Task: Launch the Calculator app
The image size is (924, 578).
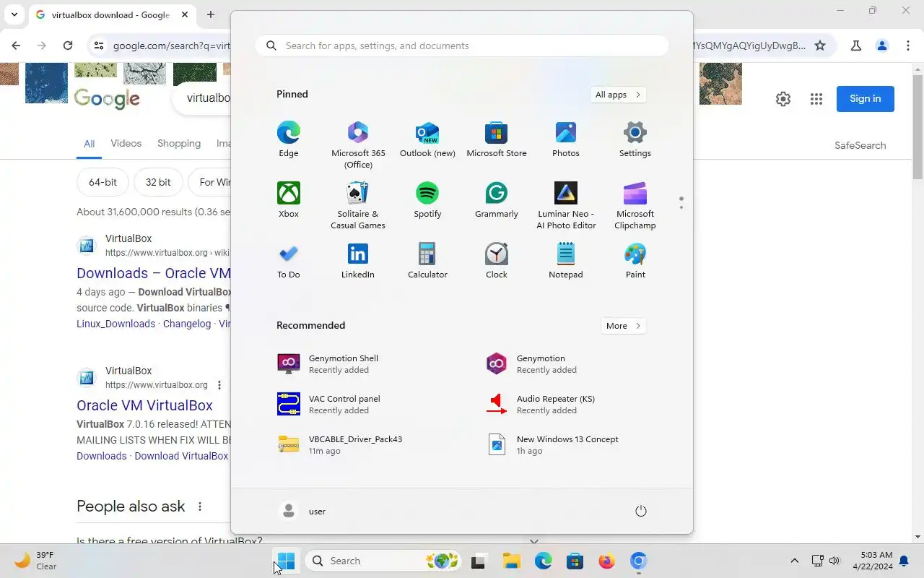Action: [427, 261]
